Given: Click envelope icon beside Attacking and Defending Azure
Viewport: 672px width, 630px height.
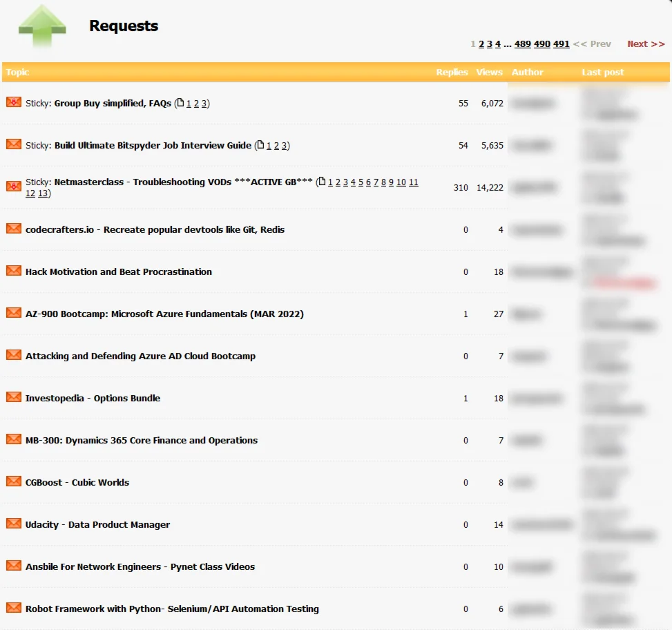Looking at the screenshot, I should point(14,355).
